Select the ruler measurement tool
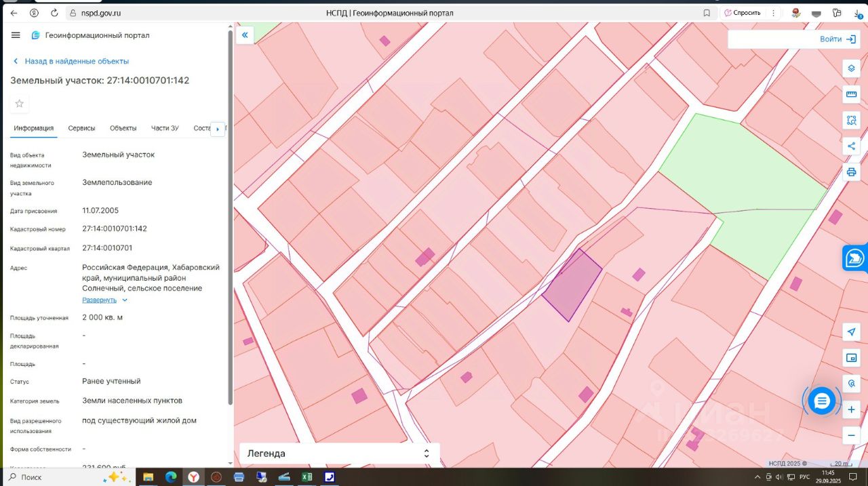This screenshot has height=486, width=868. 851,94
